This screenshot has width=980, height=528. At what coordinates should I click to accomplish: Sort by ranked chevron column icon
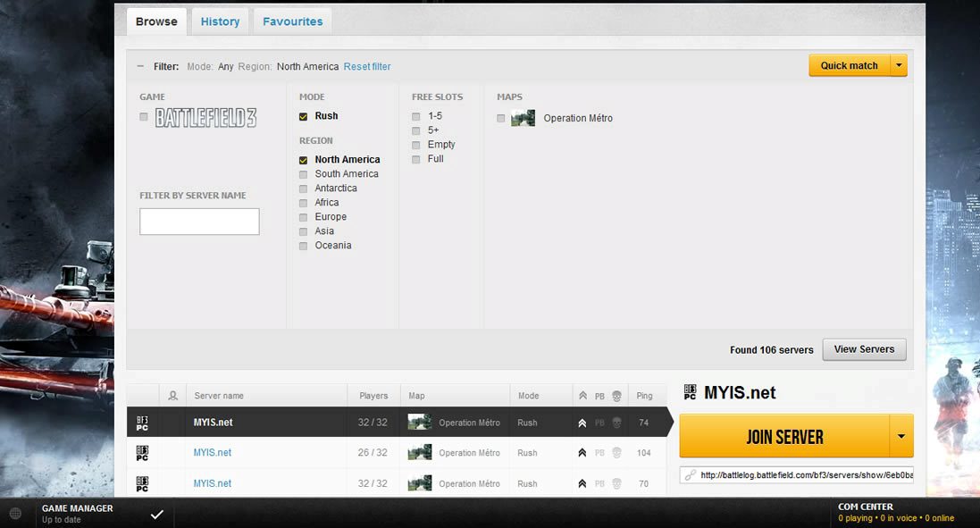point(582,396)
